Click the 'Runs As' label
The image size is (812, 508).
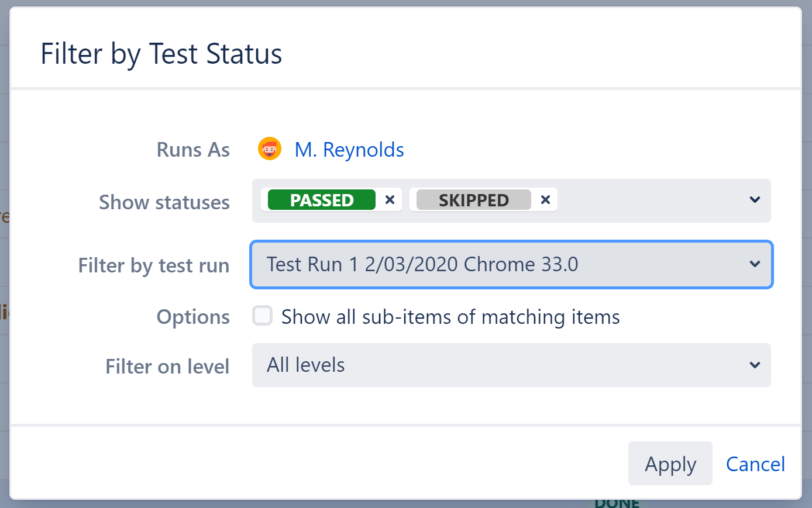tap(193, 149)
